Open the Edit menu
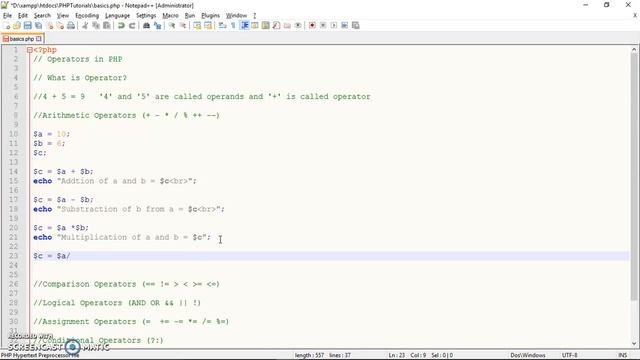Image resolution: width=640 pixels, height=360 pixels. pos(23,16)
